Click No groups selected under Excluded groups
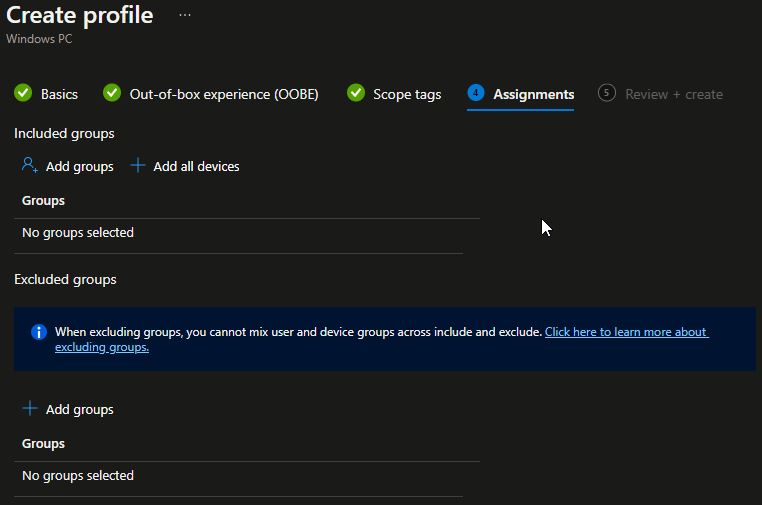The height and width of the screenshot is (505, 762). pyautogui.click(x=78, y=475)
